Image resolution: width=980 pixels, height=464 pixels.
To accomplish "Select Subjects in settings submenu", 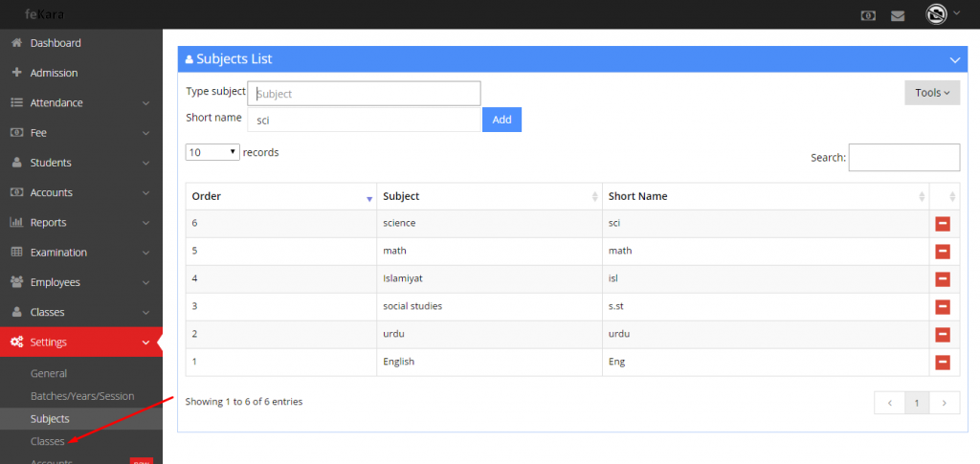I will 50,418.
